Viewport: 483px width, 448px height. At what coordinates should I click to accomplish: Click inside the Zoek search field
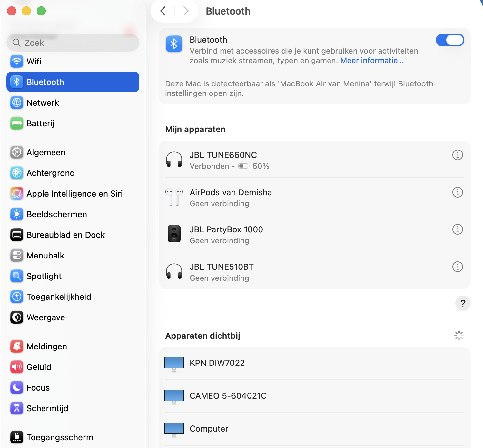pyautogui.click(x=73, y=43)
